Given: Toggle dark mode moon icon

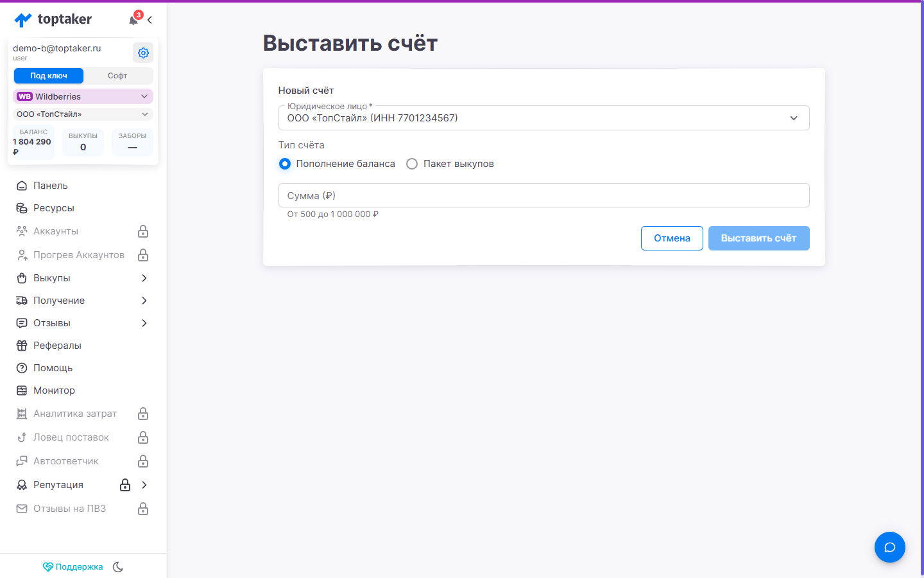Looking at the screenshot, I should [x=118, y=567].
